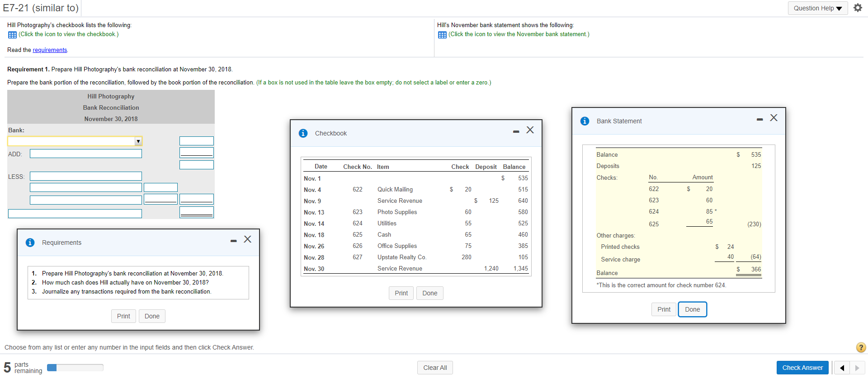This screenshot has height=378, width=868.
Task: Click 'Printed checks' in bank statement
Action: tap(620, 247)
